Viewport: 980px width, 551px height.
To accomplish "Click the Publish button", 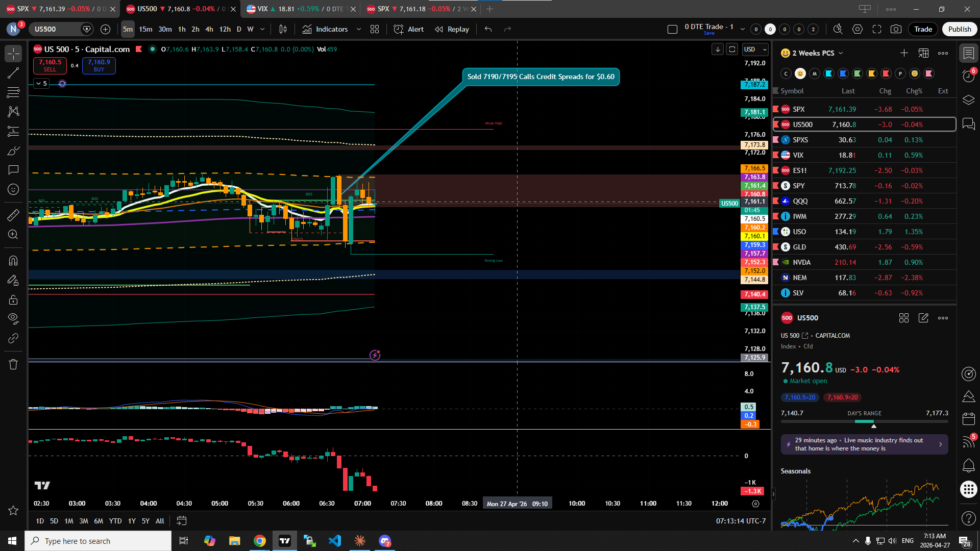I will [960, 29].
